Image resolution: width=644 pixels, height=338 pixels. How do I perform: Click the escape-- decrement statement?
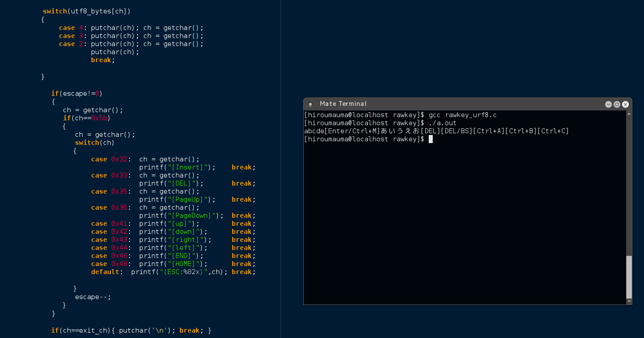coord(92,296)
